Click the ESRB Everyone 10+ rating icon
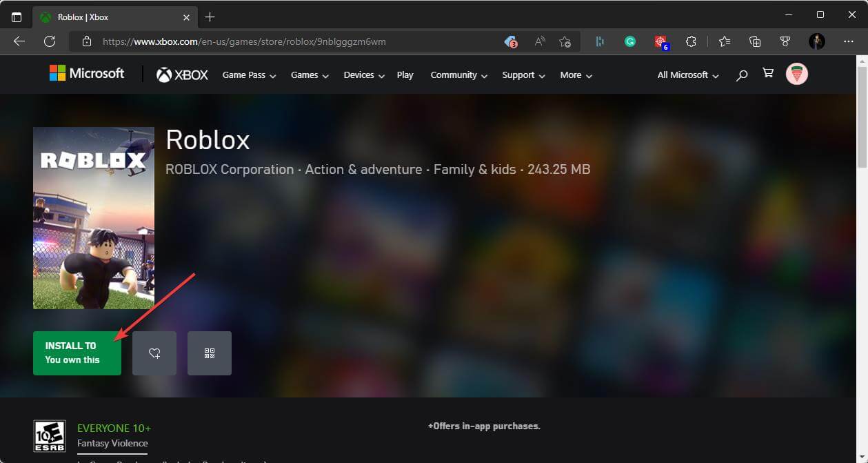The width and height of the screenshot is (868, 463). click(49, 435)
